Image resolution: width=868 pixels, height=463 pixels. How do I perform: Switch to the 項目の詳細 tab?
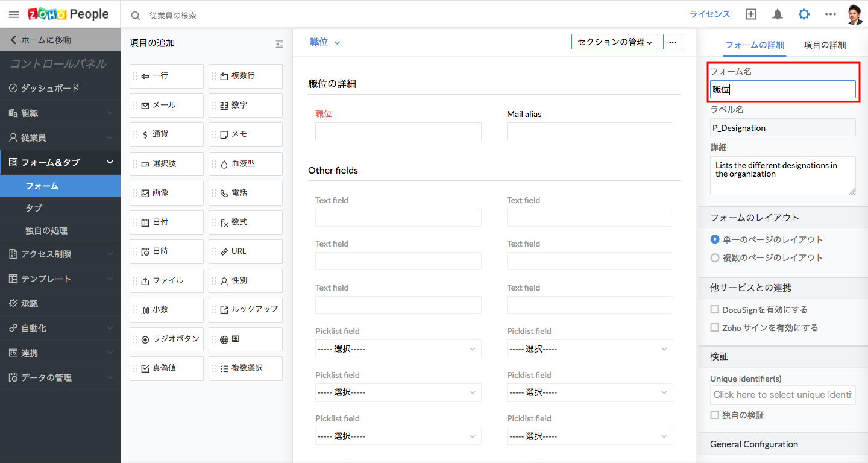tap(825, 45)
